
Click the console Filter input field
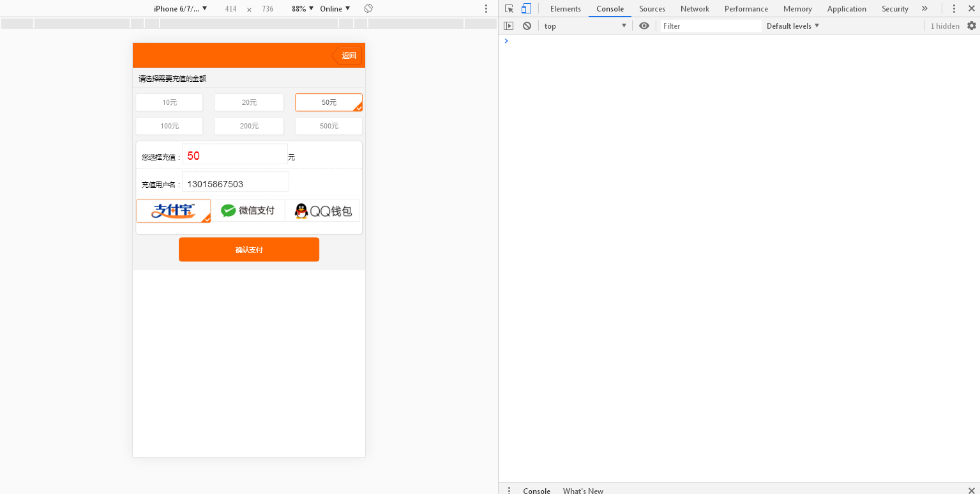point(711,26)
